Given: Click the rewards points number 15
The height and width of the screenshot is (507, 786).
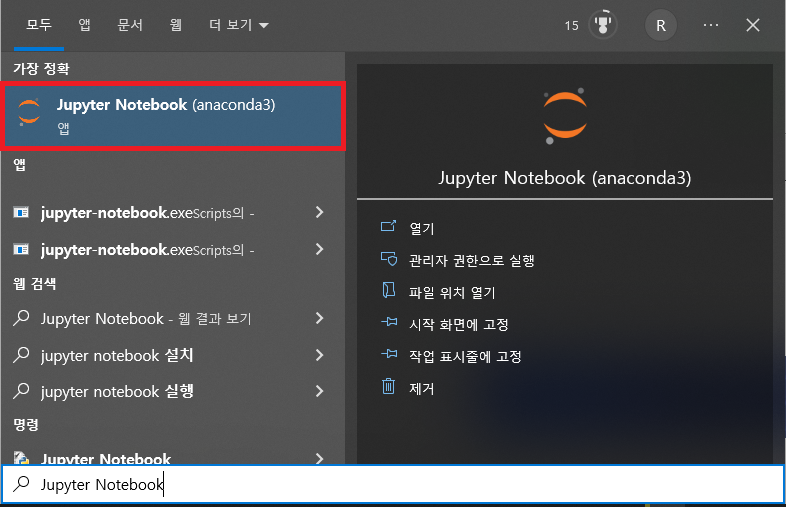Looking at the screenshot, I should (x=571, y=26).
